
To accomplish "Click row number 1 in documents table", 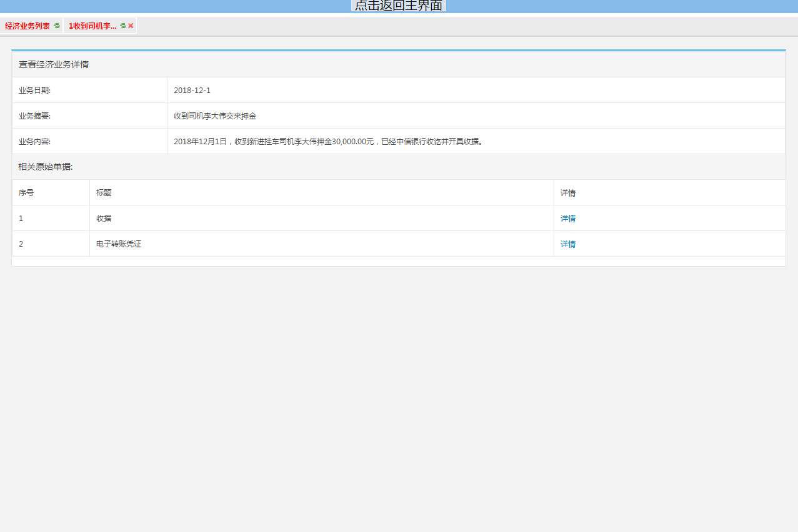I will pyautogui.click(x=21, y=219).
